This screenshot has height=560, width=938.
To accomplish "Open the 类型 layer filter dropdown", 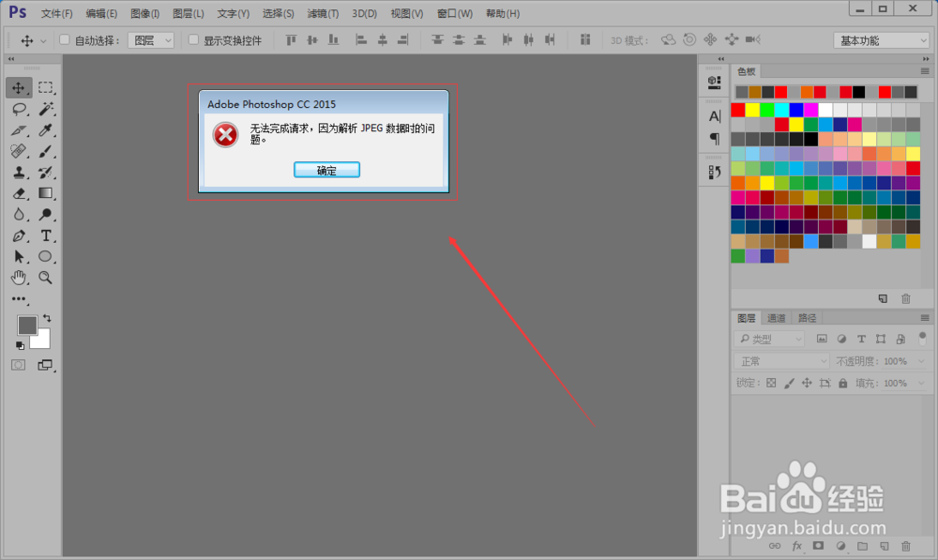I will [770, 340].
